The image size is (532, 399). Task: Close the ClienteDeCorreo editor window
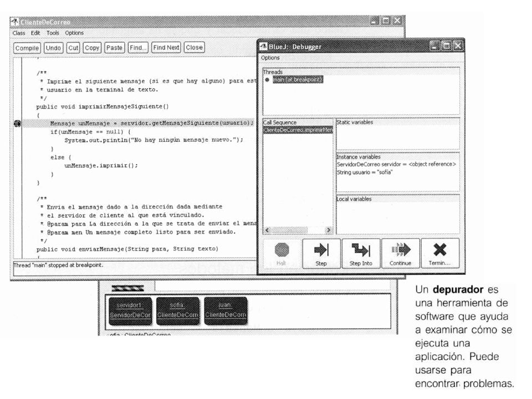click(397, 21)
